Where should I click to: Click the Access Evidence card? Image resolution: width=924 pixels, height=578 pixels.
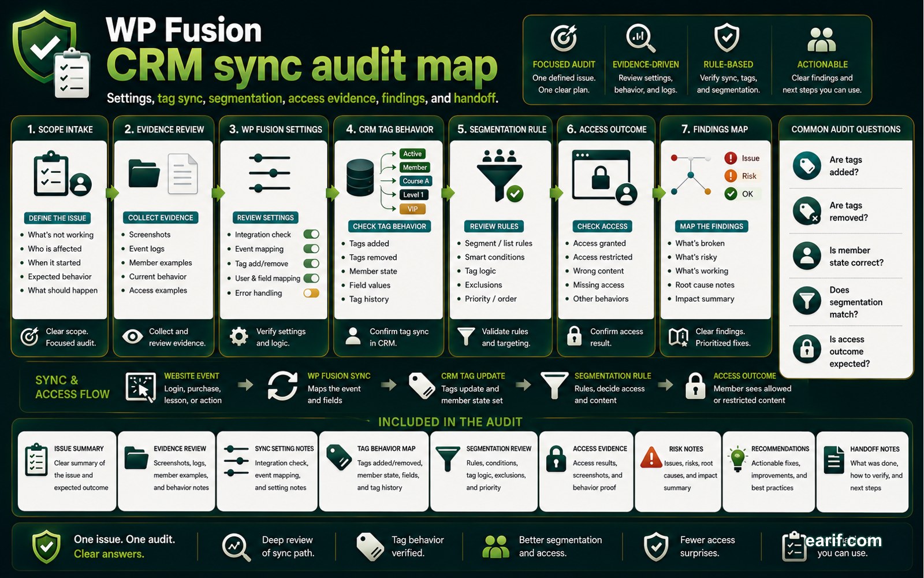(586, 471)
